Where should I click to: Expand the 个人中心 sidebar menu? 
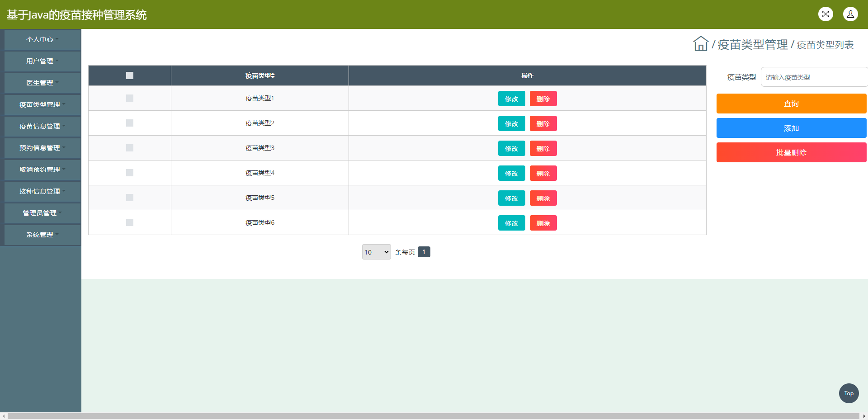click(42, 39)
